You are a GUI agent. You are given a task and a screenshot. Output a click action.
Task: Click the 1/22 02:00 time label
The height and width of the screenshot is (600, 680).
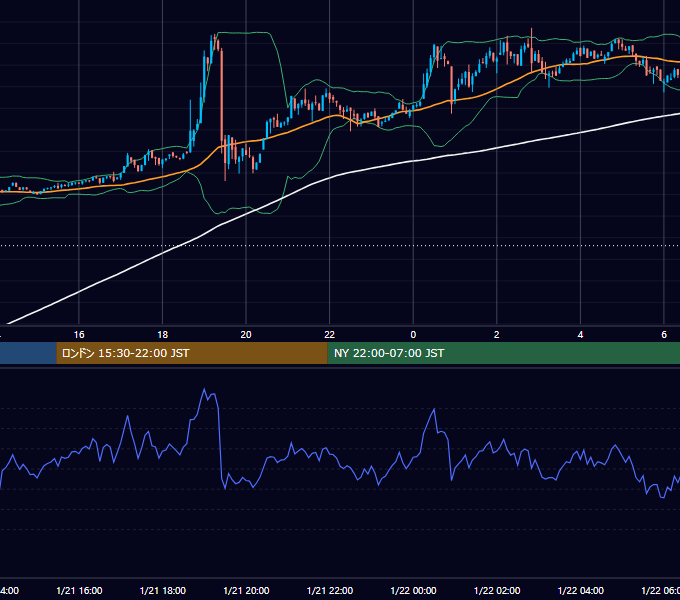click(497, 590)
